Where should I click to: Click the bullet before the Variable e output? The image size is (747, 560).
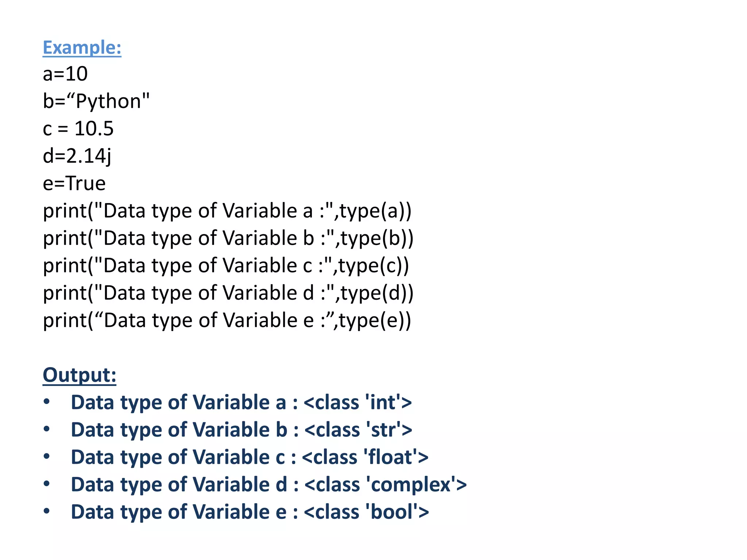(47, 511)
